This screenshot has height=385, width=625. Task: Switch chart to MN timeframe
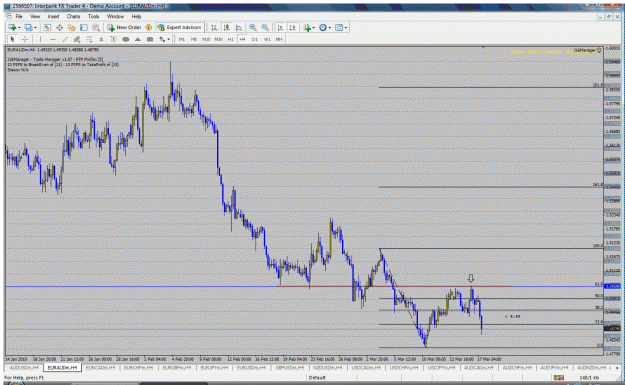pyautogui.click(x=279, y=39)
